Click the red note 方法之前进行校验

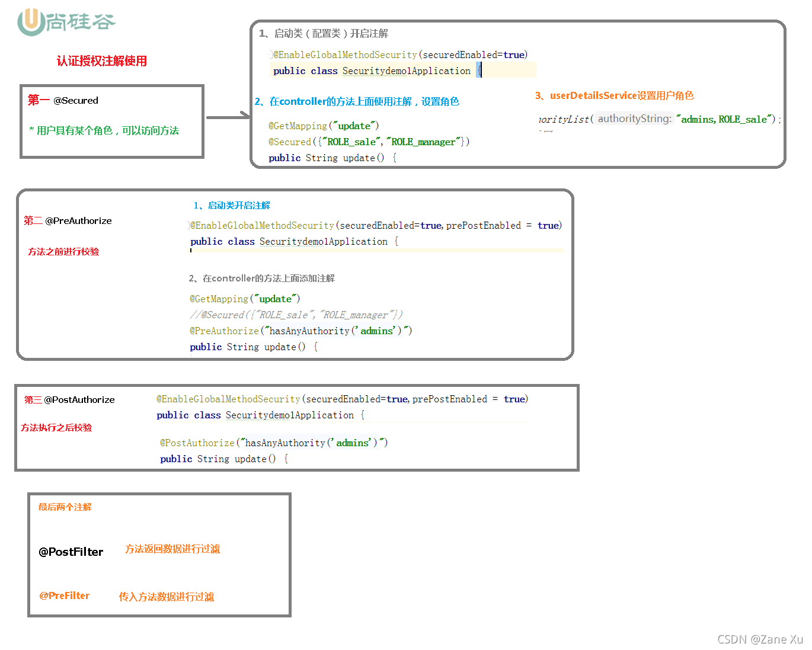click(x=63, y=252)
